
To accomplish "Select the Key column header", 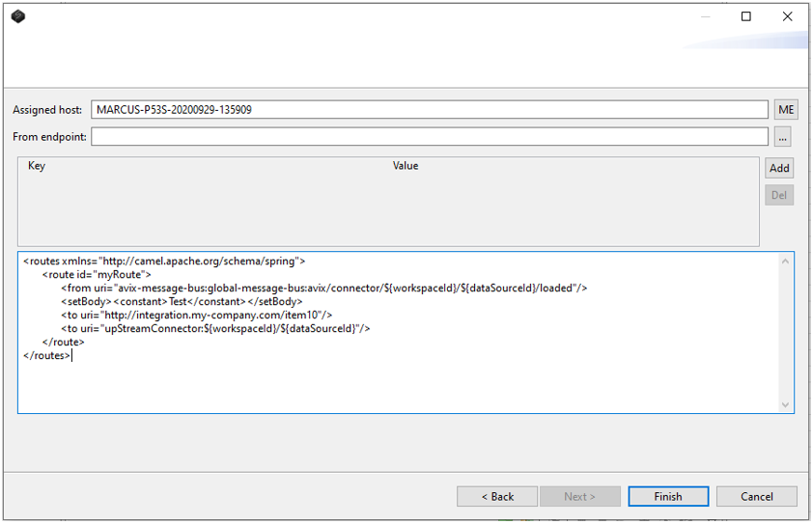I will click(x=37, y=166).
